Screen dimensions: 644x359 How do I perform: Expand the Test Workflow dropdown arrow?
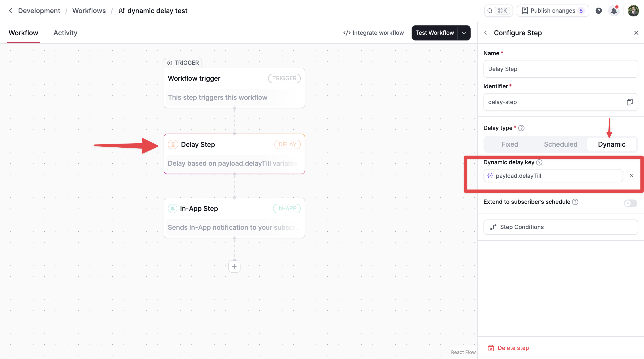coord(464,33)
